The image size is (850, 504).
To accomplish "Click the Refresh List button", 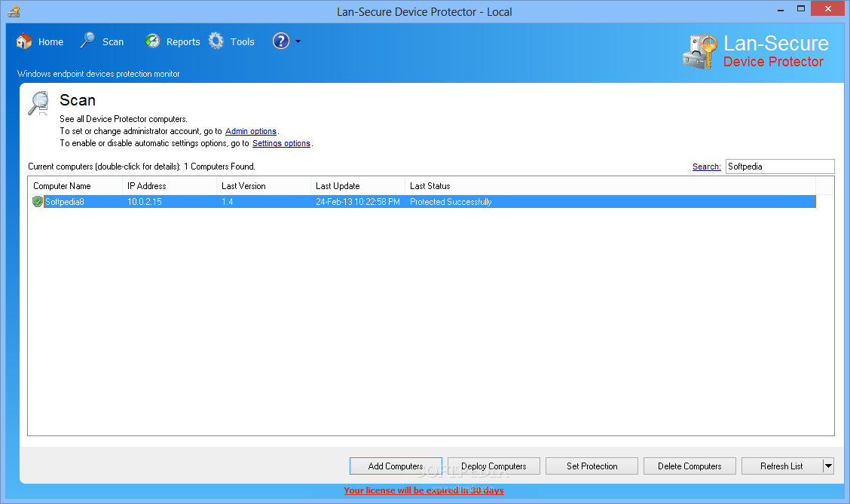I will 781,466.
